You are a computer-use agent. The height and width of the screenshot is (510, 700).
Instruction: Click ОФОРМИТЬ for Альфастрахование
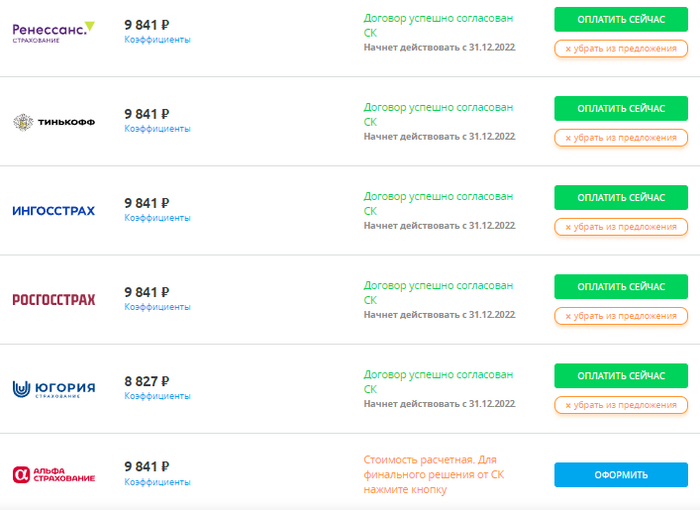tap(620, 475)
